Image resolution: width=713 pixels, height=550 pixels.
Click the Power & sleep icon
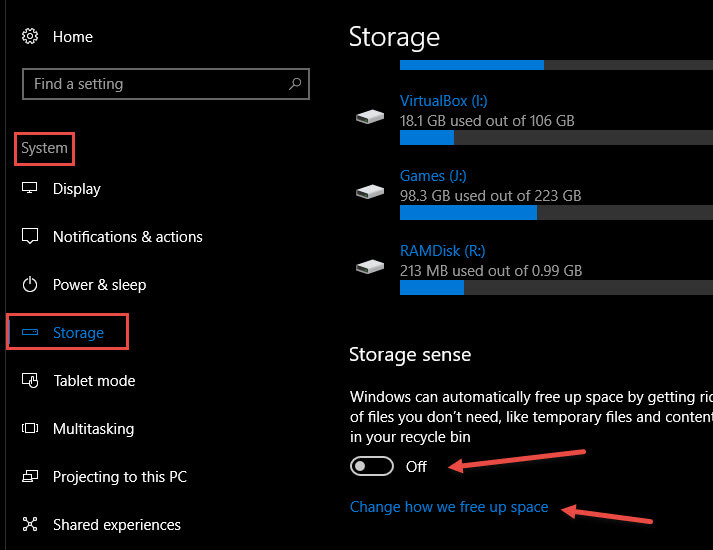[30, 285]
